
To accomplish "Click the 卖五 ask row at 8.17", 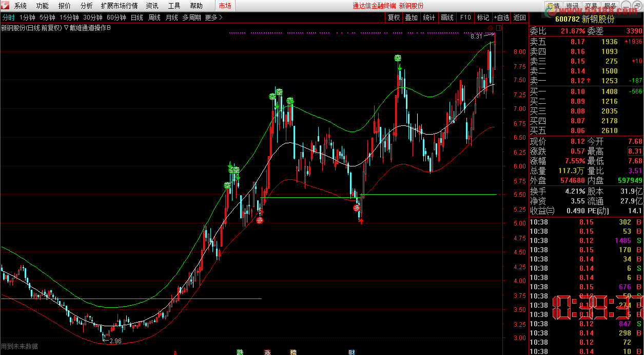I will (x=586, y=42).
